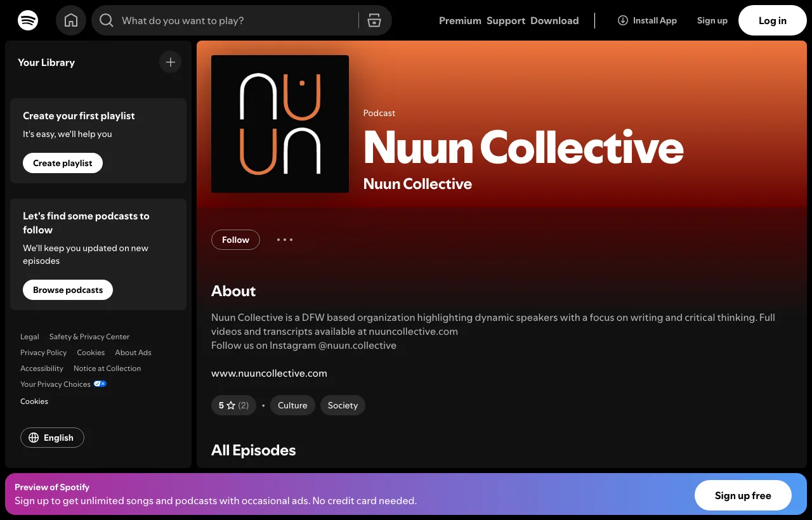Go to Home via house icon

(71, 20)
